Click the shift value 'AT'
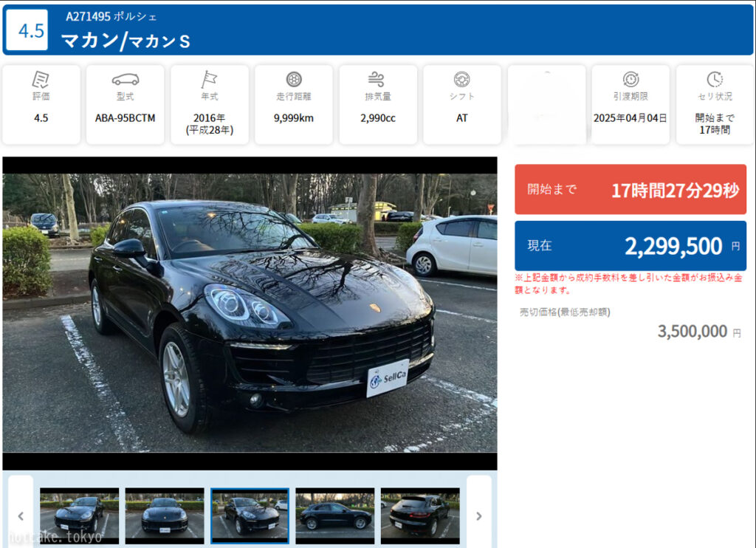 pos(462,117)
